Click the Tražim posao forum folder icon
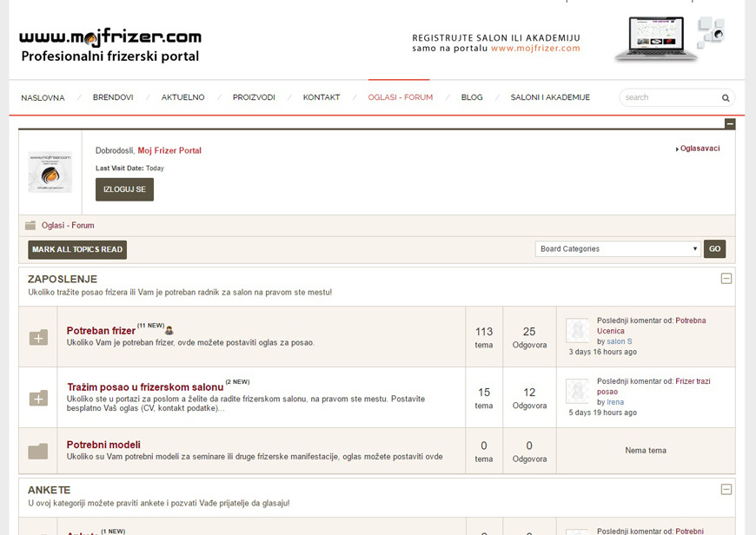This screenshot has width=756, height=535. (38, 398)
